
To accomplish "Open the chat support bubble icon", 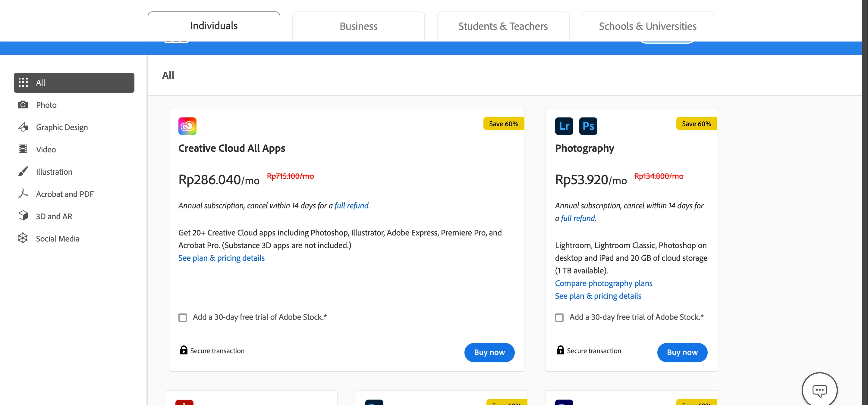I will pos(819,390).
